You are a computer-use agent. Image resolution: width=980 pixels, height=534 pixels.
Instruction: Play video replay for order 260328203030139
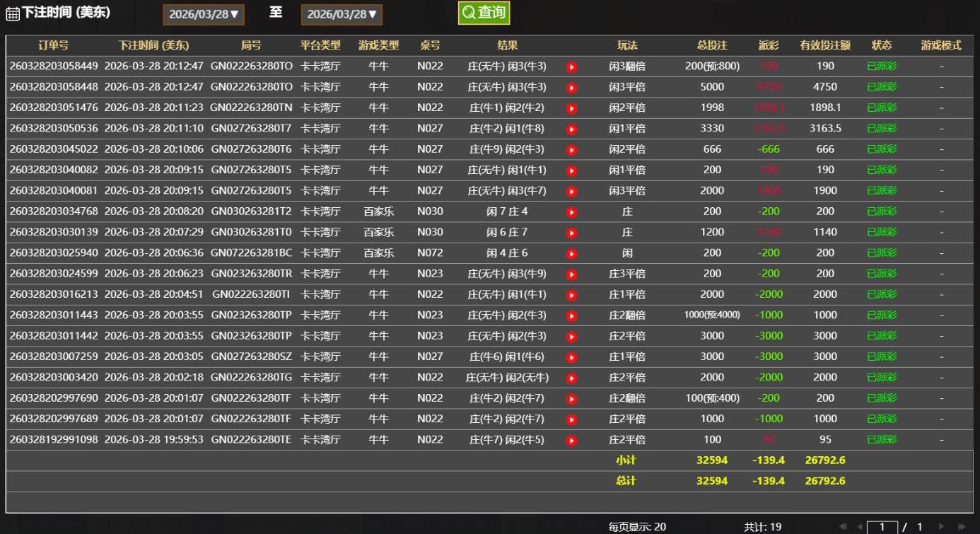tap(571, 232)
